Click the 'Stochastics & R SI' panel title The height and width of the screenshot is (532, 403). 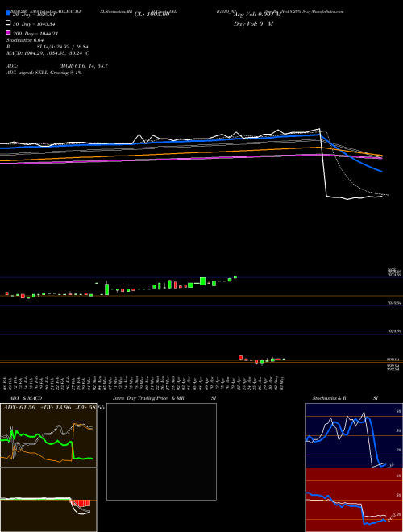coord(345,398)
